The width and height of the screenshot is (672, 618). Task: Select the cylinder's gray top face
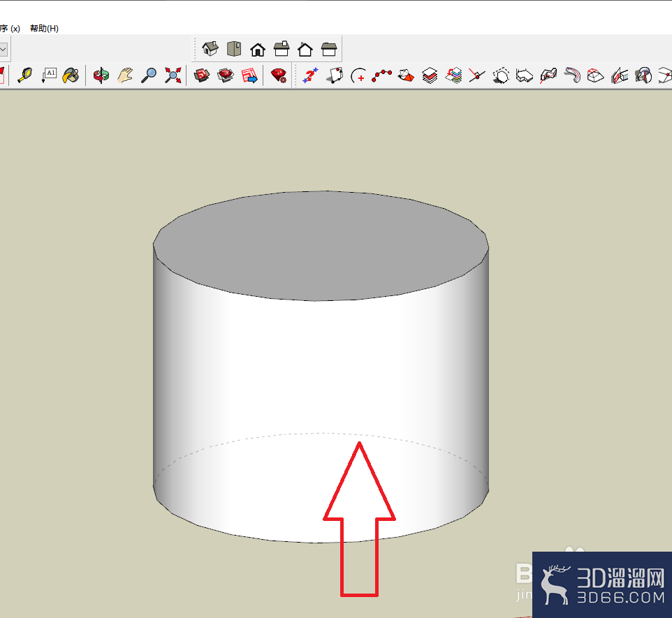tap(321, 244)
